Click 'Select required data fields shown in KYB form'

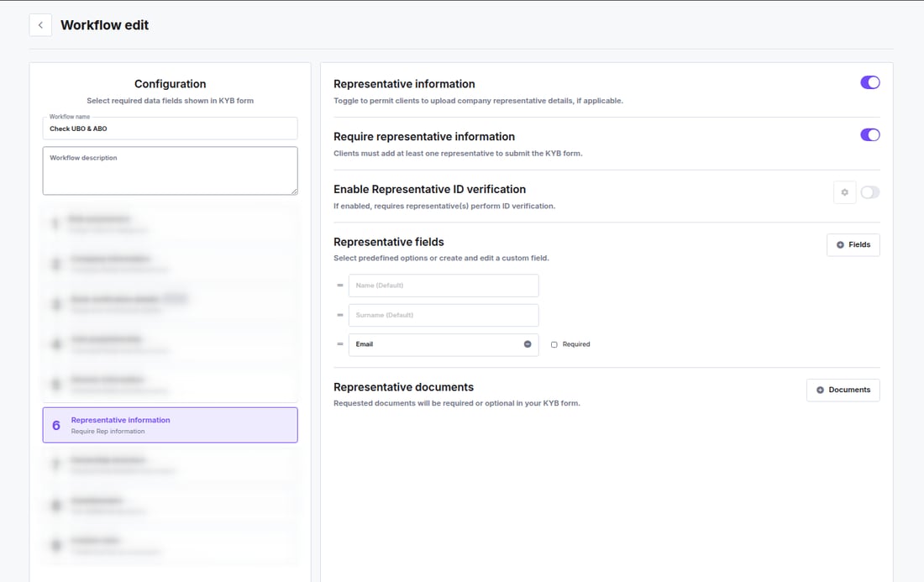(171, 101)
